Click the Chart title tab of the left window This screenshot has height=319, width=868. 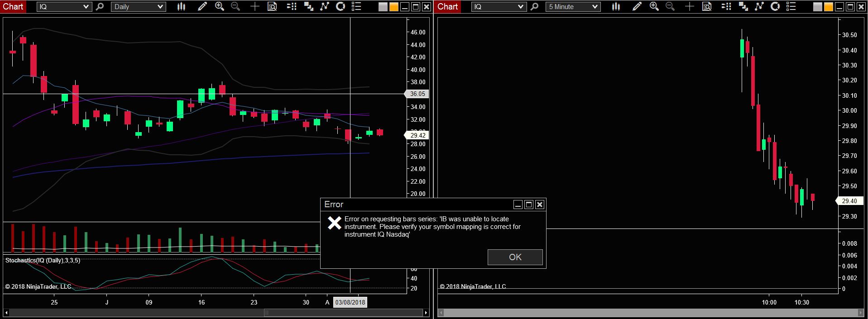pyautogui.click(x=13, y=6)
